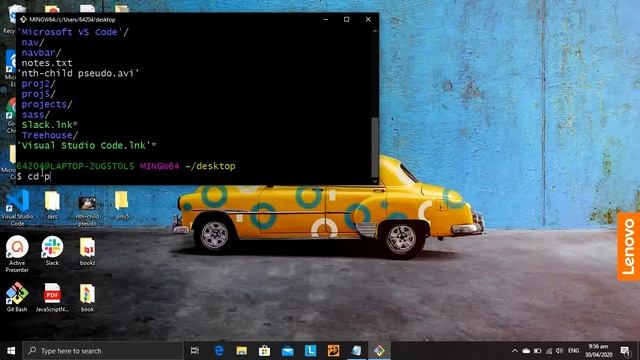Viewport: 640px width, 360px height.
Task: Switch to the notebook-icon app on taskbar
Action: pyautogui.click(x=356, y=351)
